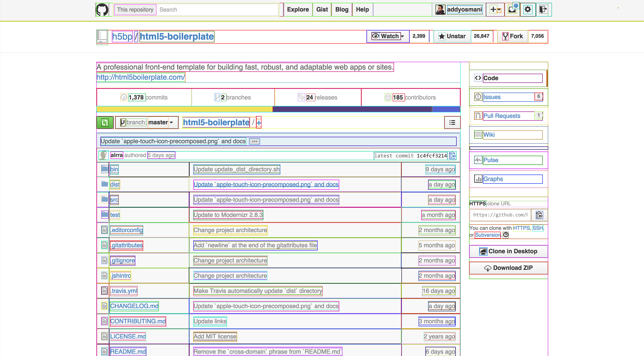Screen dimensions: 644x356
Task: Open clone URL help question icon
Action: [x=506, y=235]
